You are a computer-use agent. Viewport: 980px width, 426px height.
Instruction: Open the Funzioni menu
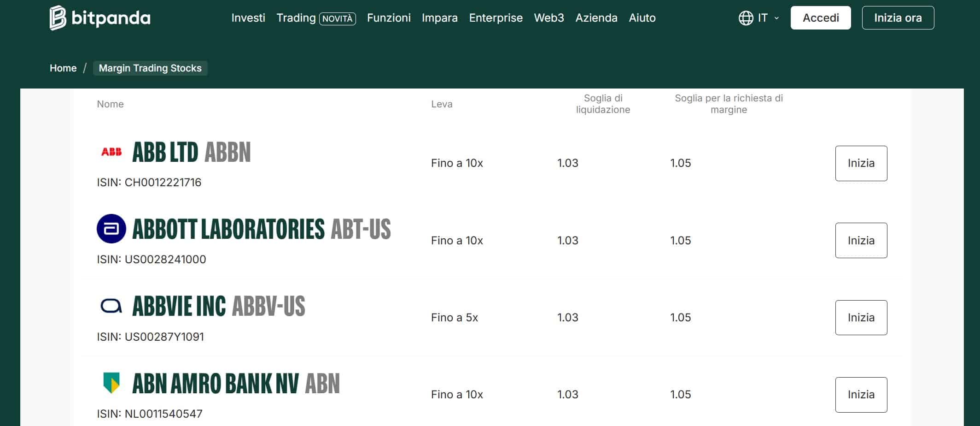389,18
